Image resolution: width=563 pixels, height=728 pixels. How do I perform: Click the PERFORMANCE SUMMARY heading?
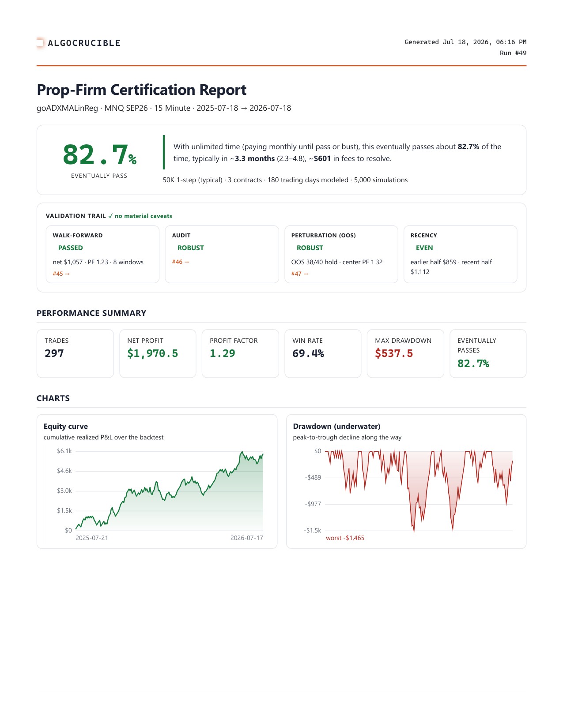click(x=91, y=313)
